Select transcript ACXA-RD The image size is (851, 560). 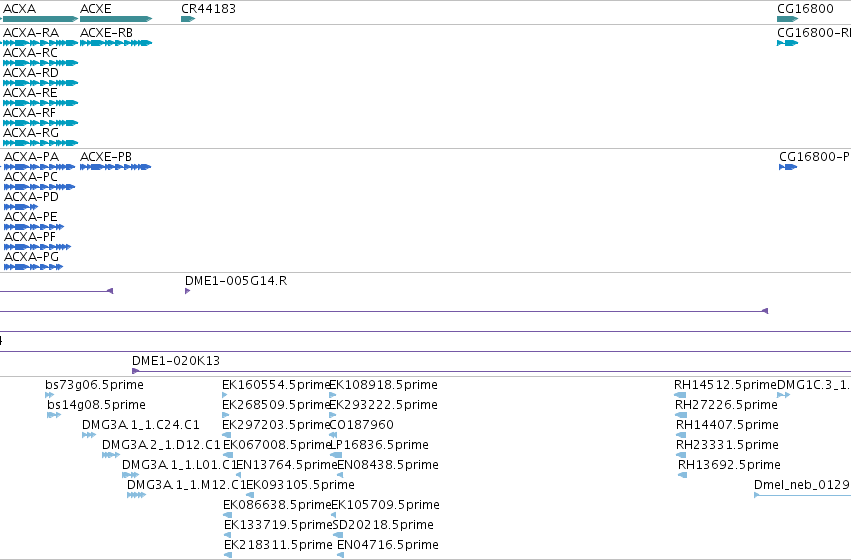40,83
